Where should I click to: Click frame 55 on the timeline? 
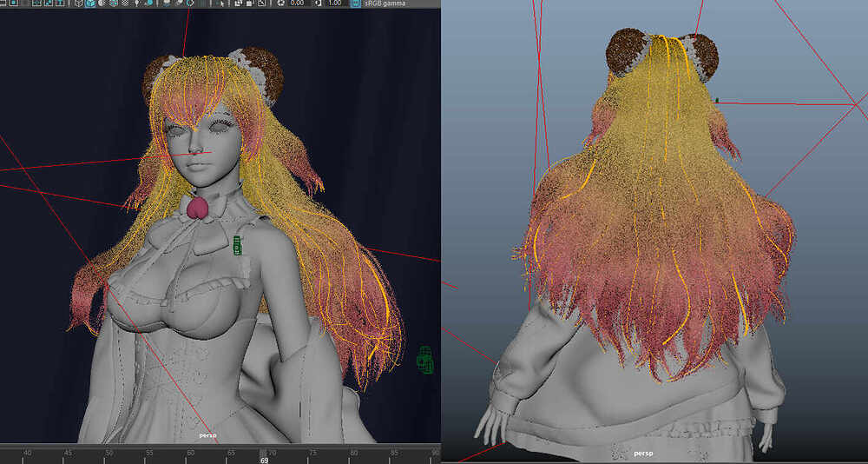[149, 453]
